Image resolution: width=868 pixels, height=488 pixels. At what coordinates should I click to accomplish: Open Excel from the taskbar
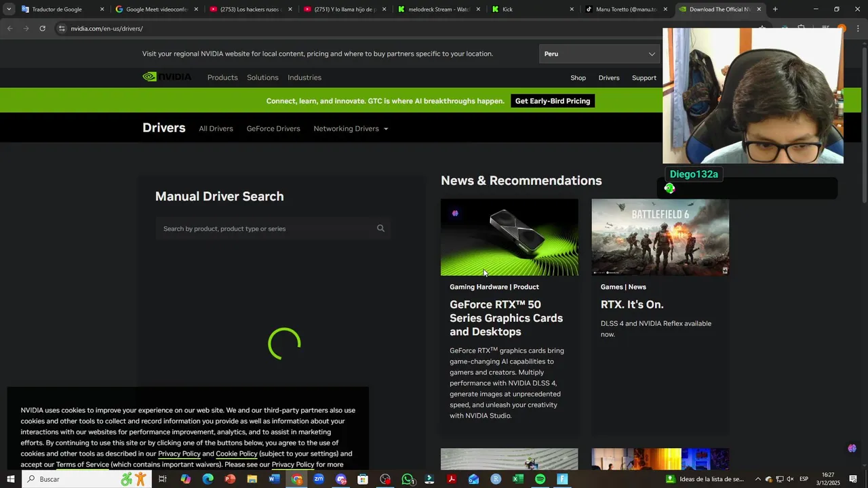[518, 479]
